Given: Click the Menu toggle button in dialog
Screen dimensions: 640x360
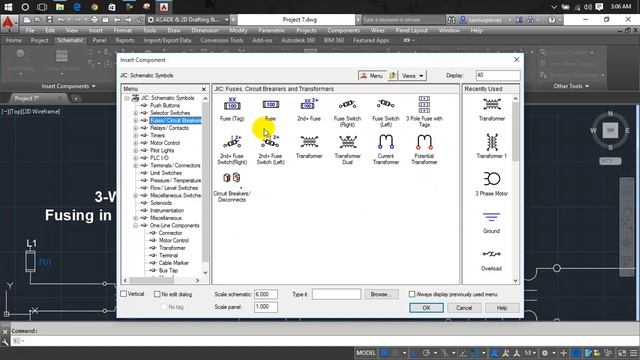Looking at the screenshot, I should 371,76.
